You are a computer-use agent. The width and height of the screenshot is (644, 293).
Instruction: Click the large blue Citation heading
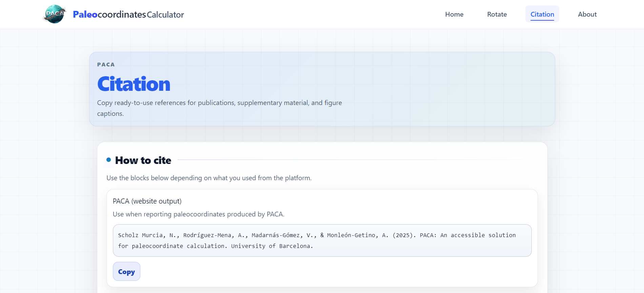[134, 84]
